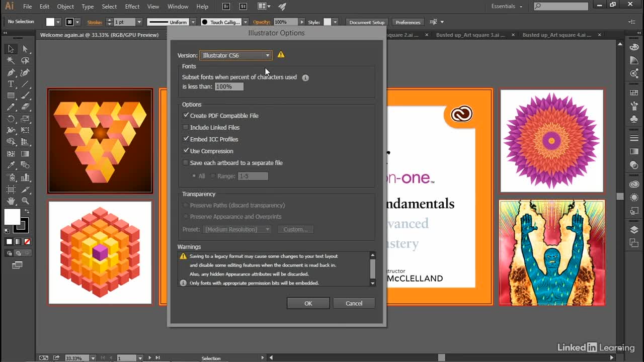The image size is (644, 362).
Task: Check Save each artboard to a separate file
Action: tap(186, 163)
